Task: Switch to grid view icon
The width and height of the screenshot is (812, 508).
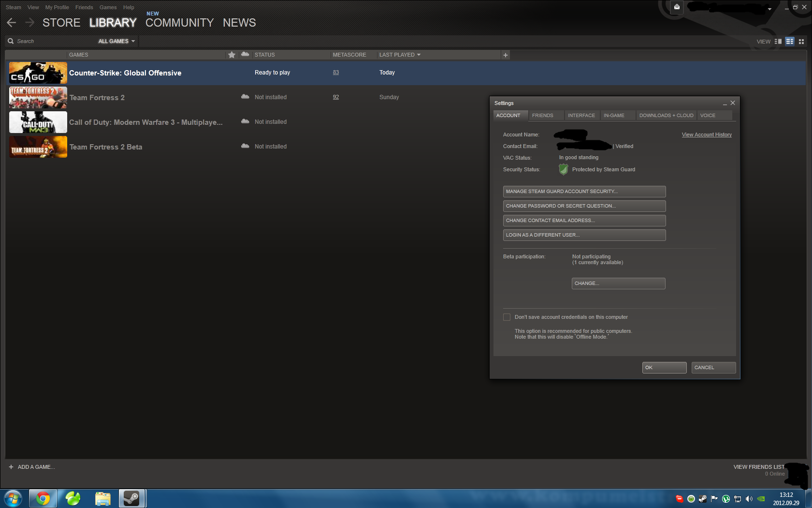Action: (x=801, y=42)
